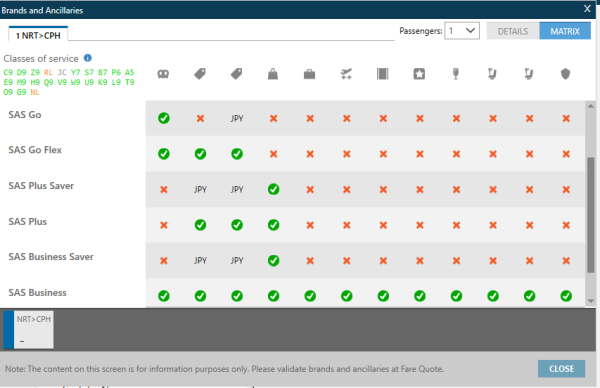Click the drink glass icon column header
Image resolution: width=600 pixels, height=388 pixels.
(456, 74)
